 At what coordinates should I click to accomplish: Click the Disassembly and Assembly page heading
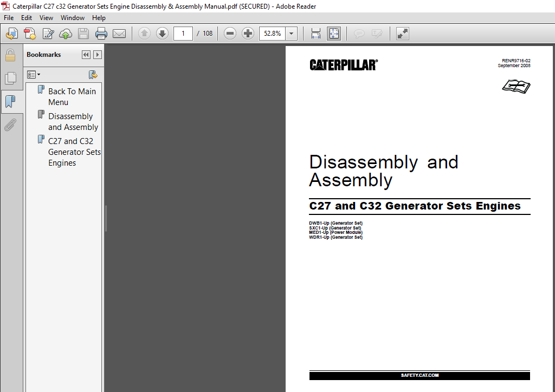click(x=383, y=171)
